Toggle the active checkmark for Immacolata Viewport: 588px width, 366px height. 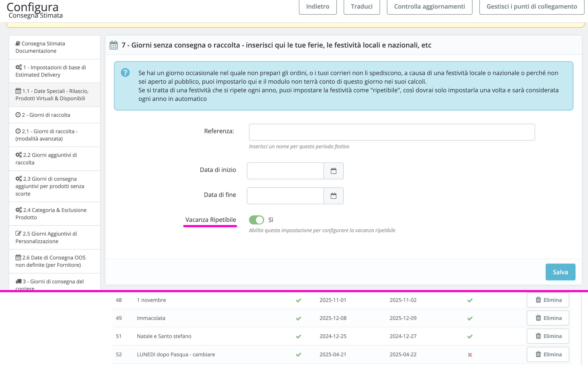pyautogui.click(x=299, y=318)
